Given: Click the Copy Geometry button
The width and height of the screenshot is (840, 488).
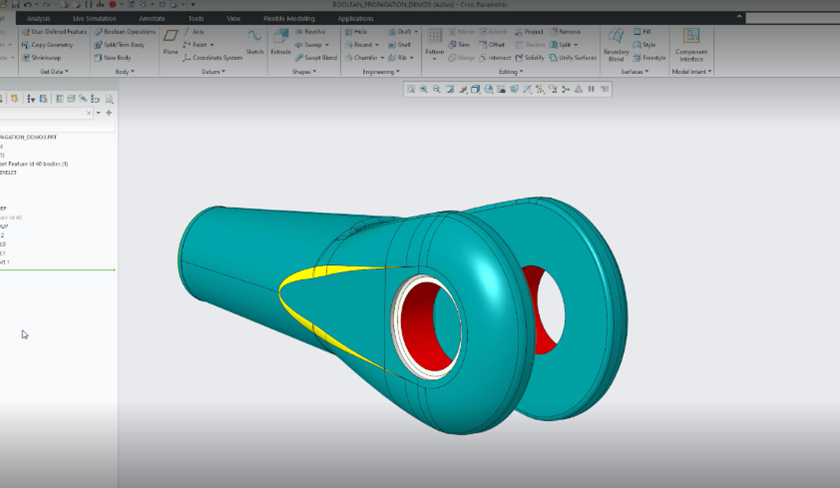Looking at the screenshot, I should tap(49, 45).
